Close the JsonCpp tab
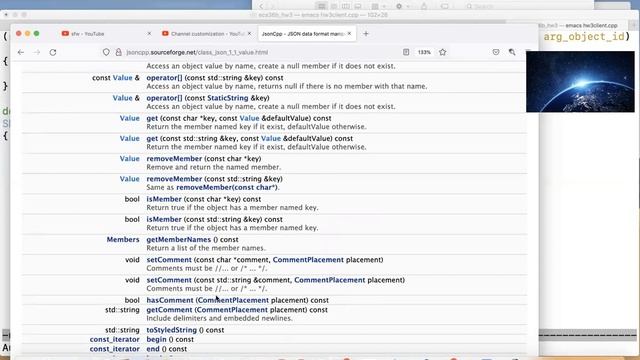 (349, 33)
